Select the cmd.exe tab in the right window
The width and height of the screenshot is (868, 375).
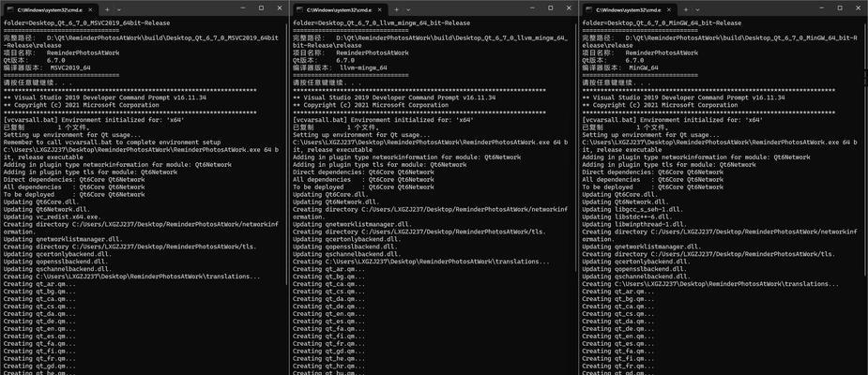pos(631,9)
